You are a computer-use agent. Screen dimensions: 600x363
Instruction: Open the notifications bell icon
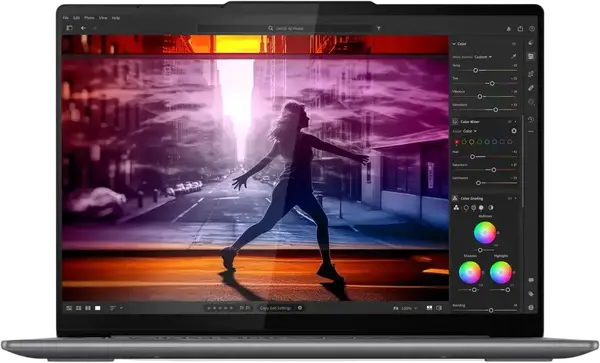[509, 29]
